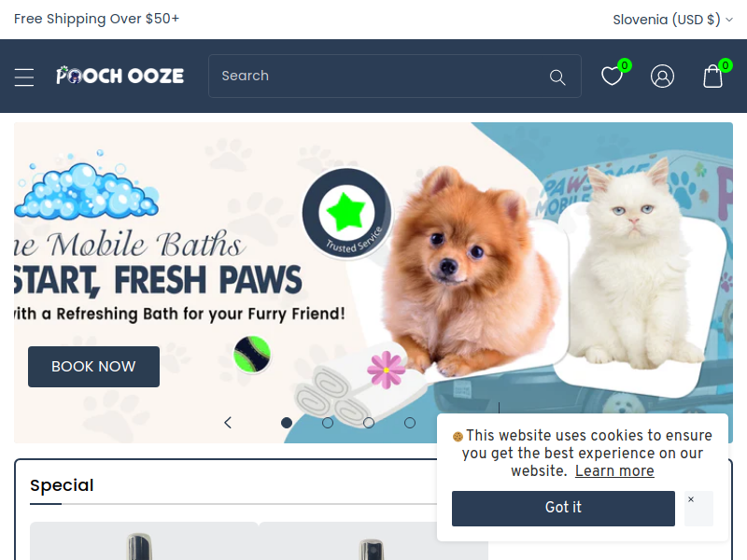The image size is (747, 560).
Task: Expand the Slovenia (USD $) currency selector
Action: (672, 20)
